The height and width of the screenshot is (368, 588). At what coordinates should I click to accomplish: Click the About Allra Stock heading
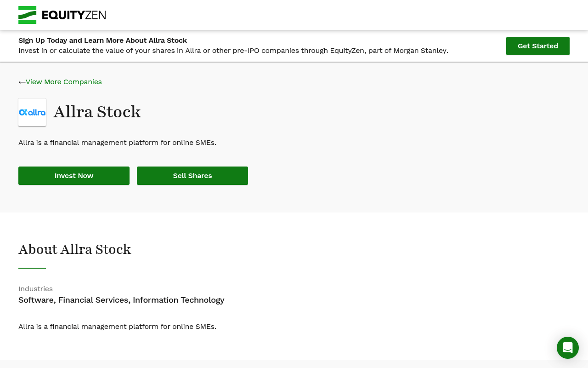tap(75, 249)
